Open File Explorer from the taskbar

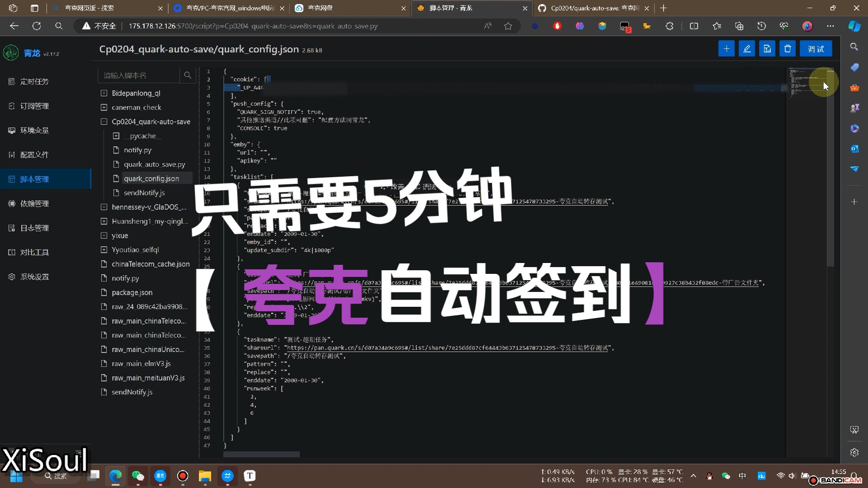coord(205,476)
